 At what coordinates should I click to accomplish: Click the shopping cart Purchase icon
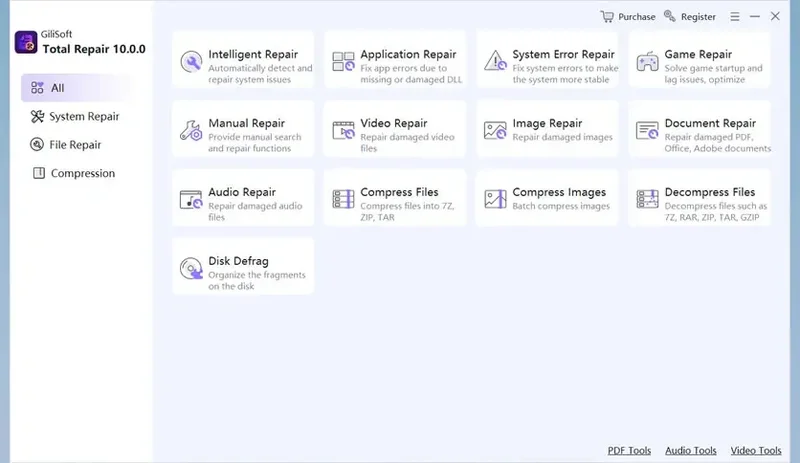coord(607,16)
